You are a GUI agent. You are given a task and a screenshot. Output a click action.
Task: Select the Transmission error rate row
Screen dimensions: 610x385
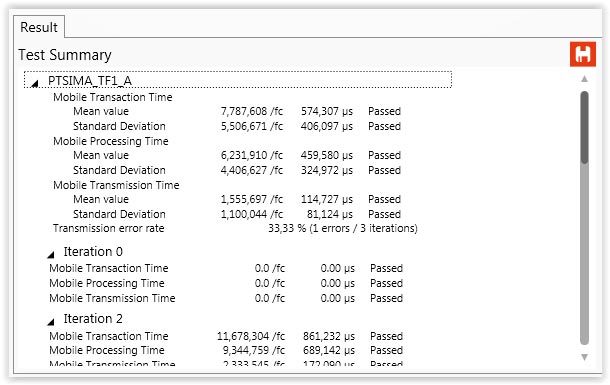(x=235, y=228)
